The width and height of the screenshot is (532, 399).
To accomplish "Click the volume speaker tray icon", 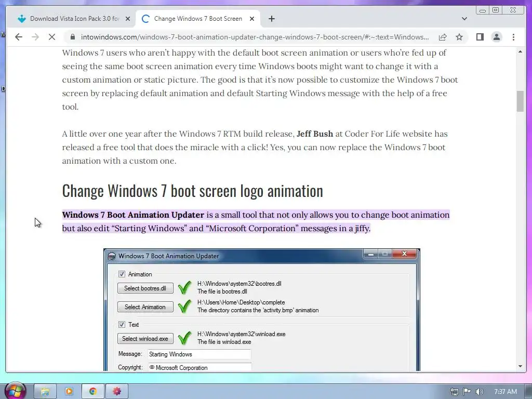I will coord(479,392).
